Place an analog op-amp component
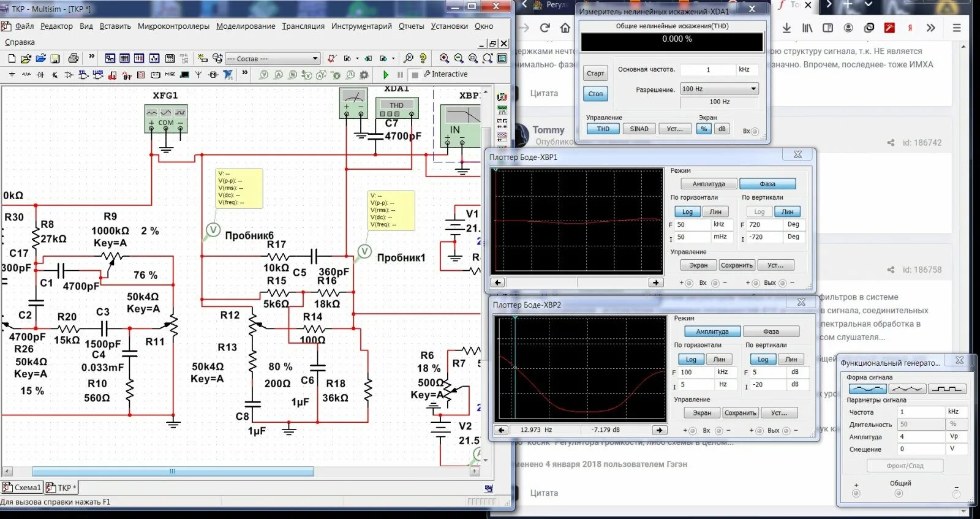This screenshot has height=519, width=980. pos(69,74)
